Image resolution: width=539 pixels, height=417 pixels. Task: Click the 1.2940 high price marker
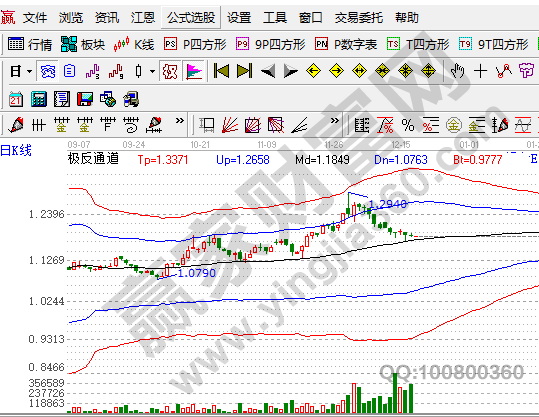[388, 204]
